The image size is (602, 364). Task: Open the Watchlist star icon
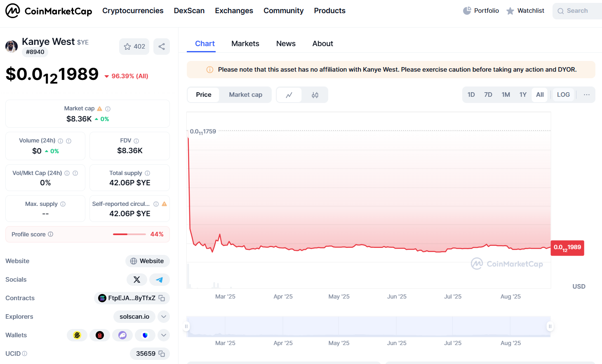click(510, 11)
